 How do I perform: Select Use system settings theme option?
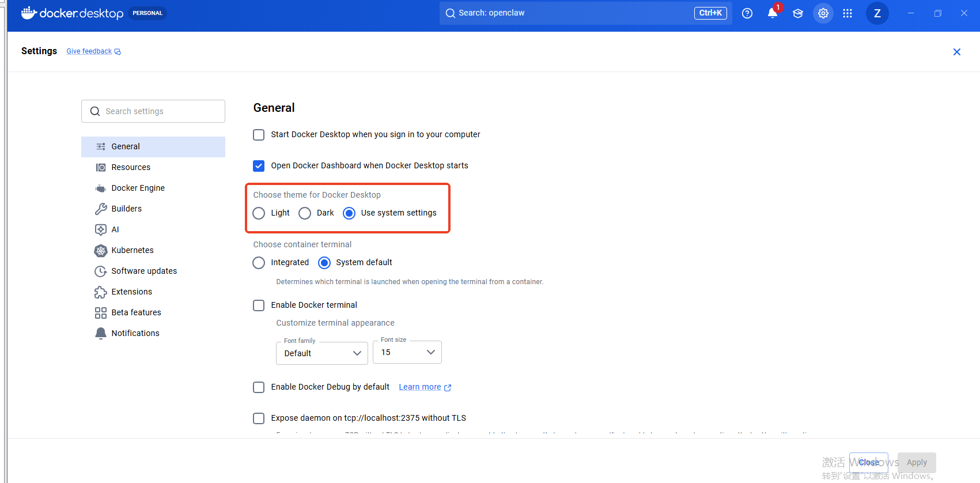[x=349, y=213]
